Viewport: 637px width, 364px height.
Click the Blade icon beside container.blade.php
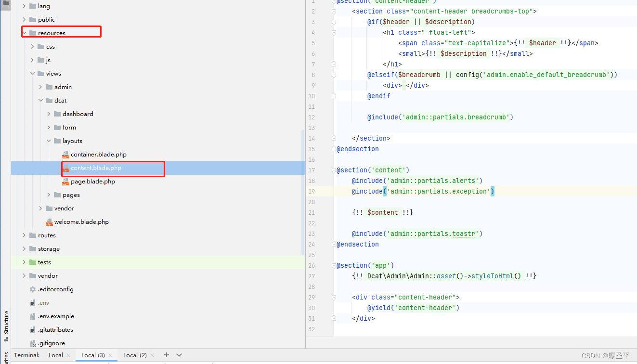(66, 154)
